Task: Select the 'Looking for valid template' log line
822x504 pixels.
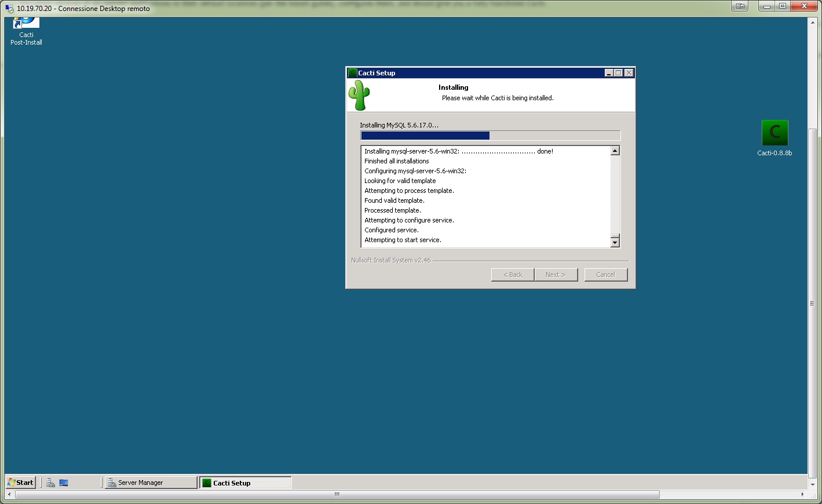Action: coord(400,181)
